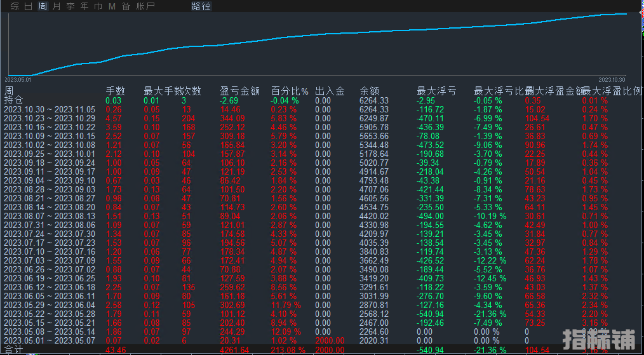Select row 2023.07.03 ~ 2023.07.09
The image size is (644, 355).
coord(50,260)
